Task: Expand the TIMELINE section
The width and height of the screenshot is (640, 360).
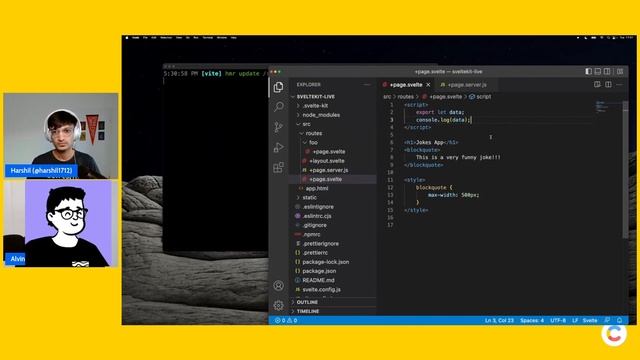Action: [308, 311]
